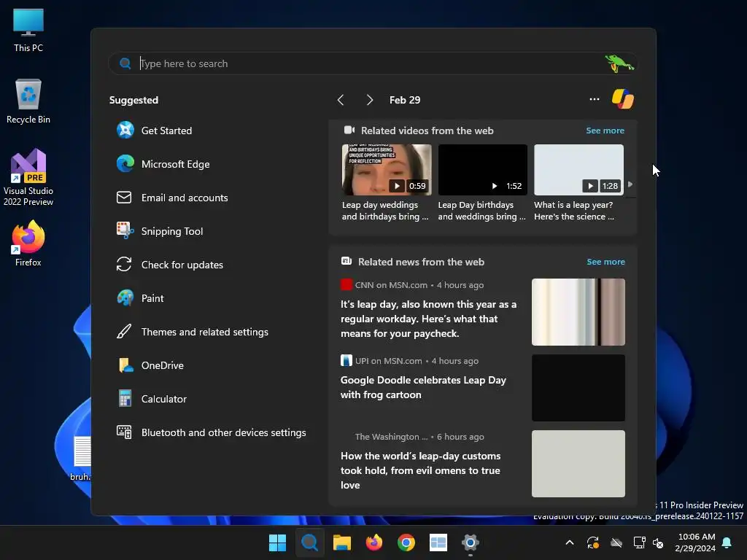The image size is (747, 560).
Task: Select This PC desktop icon
Action: (x=28, y=29)
